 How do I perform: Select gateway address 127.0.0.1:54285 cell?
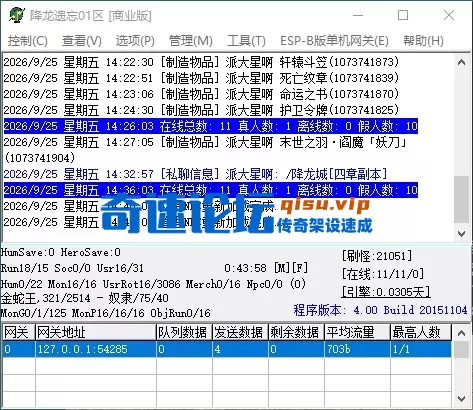96,349
